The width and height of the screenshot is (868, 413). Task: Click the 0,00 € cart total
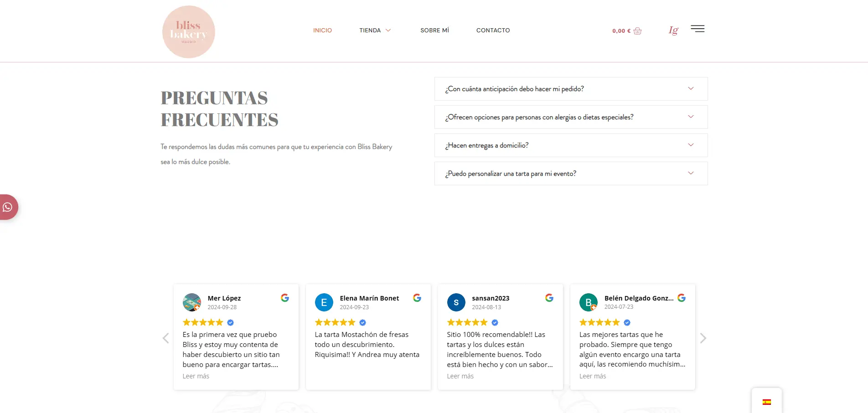pyautogui.click(x=621, y=31)
